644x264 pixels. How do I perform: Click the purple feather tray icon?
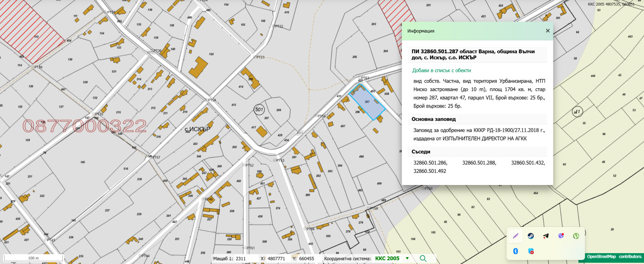515,236
